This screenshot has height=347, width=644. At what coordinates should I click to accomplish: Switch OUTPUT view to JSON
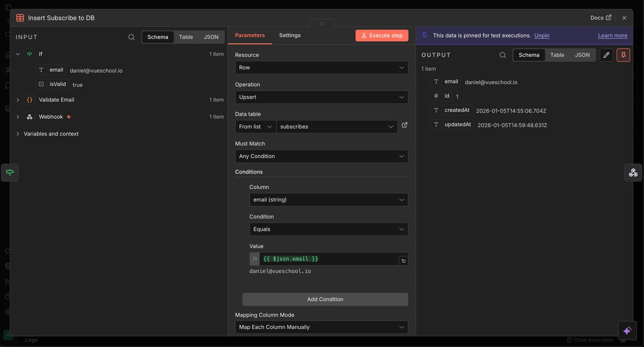pyautogui.click(x=582, y=55)
